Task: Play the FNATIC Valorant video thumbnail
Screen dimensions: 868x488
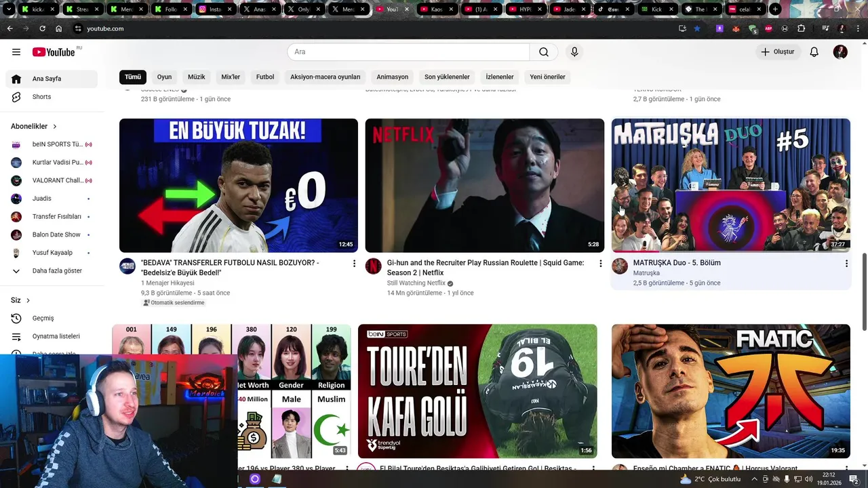Action: pyautogui.click(x=731, y=391)
